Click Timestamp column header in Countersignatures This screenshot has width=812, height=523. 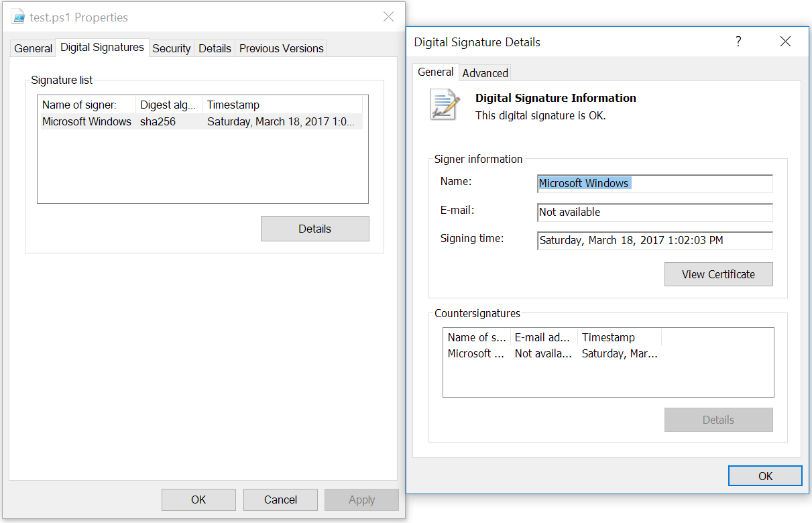pyautogui.click(x=620, y=337)
